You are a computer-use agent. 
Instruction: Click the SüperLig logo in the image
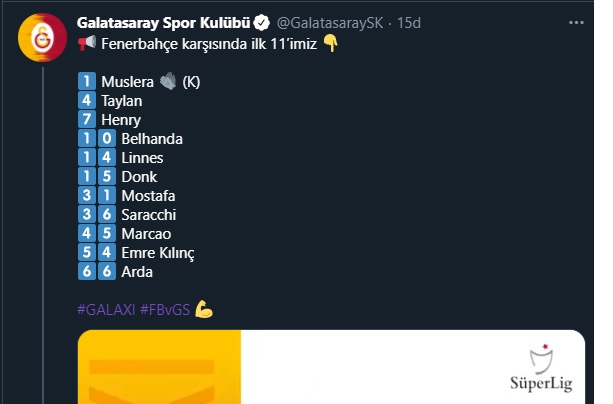(x=541, y=368)
